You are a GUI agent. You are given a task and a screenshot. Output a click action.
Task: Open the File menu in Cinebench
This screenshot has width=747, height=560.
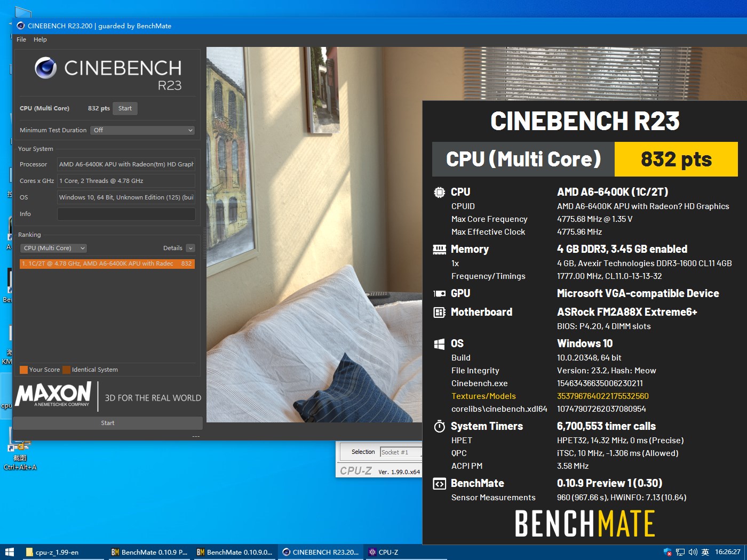(x=21, y=39)
